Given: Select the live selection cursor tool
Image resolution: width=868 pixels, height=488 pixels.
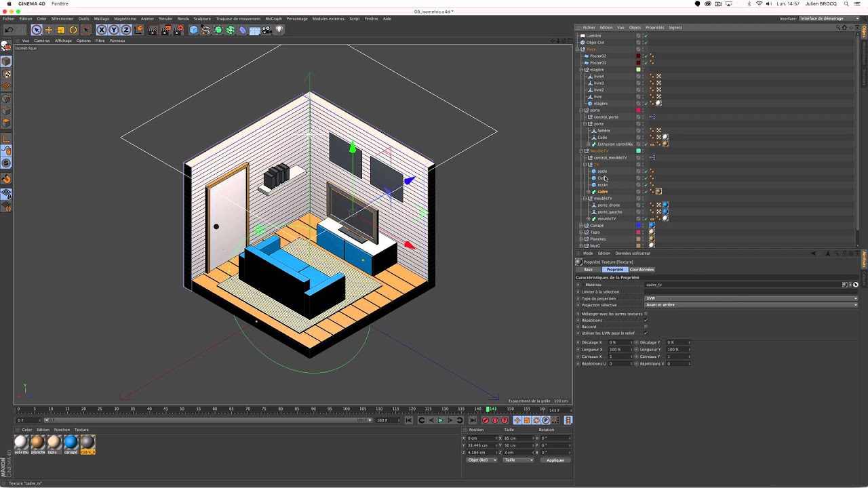Looking at the screenshot, I should tap(37, 30).
